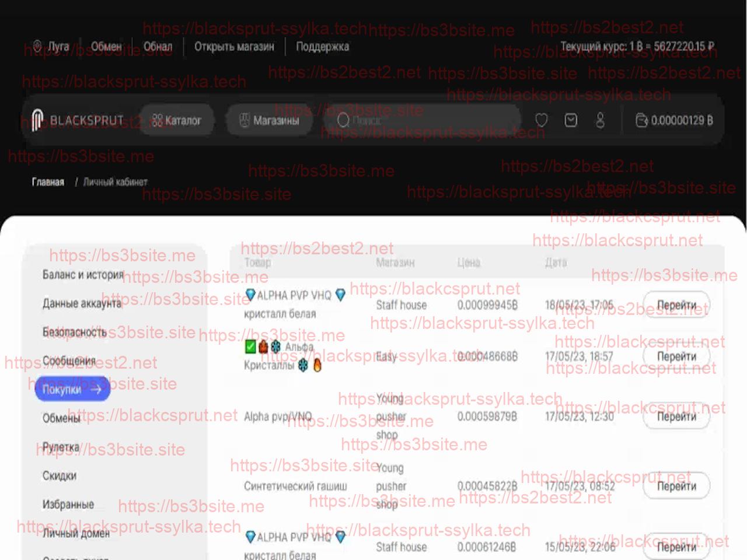Click Перейти for the 17/05/23 18:57 purchase
The width and height of the screenshot is (747, 560).
tap(676, 356)
